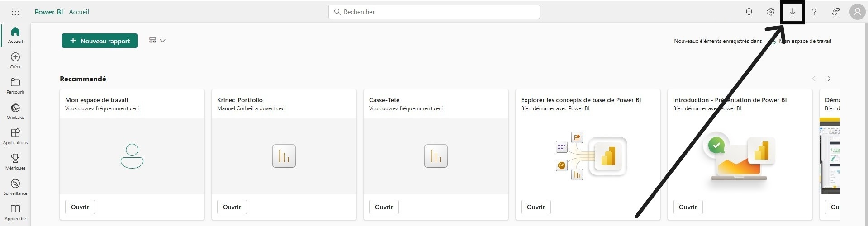Image resolution: width=868 pixels, height=226 pixels.
Task: Click Power BI brand link
Action: pyautogui.click(x=48, y=12)
